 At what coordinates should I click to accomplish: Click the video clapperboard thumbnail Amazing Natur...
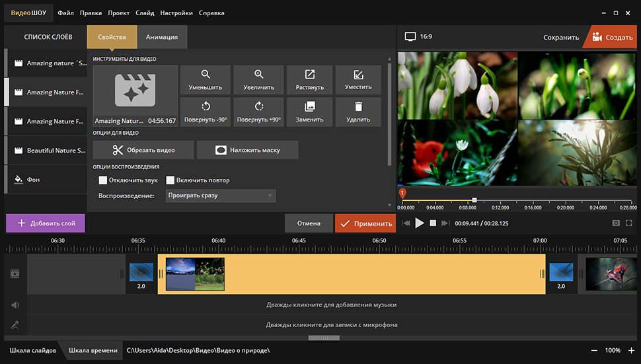(135, 96)
